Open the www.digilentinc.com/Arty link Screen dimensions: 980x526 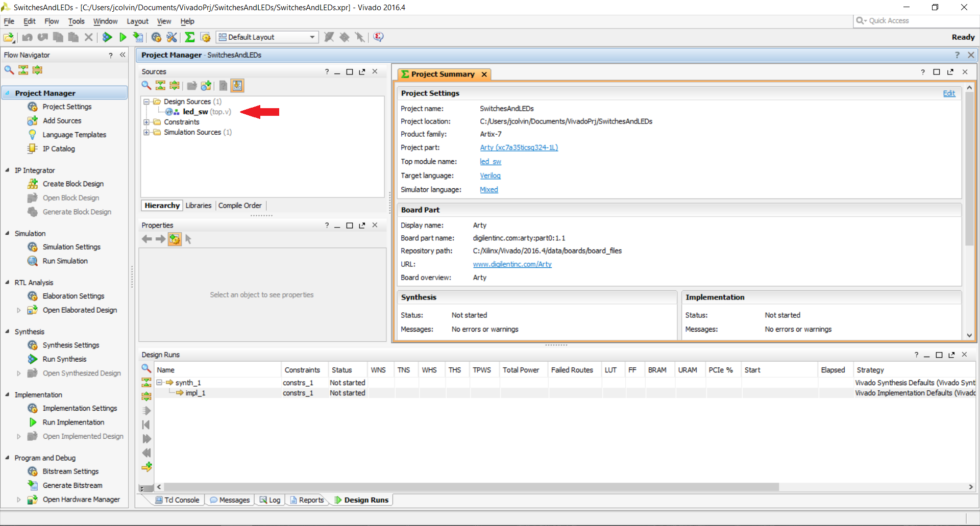point(512,264)
